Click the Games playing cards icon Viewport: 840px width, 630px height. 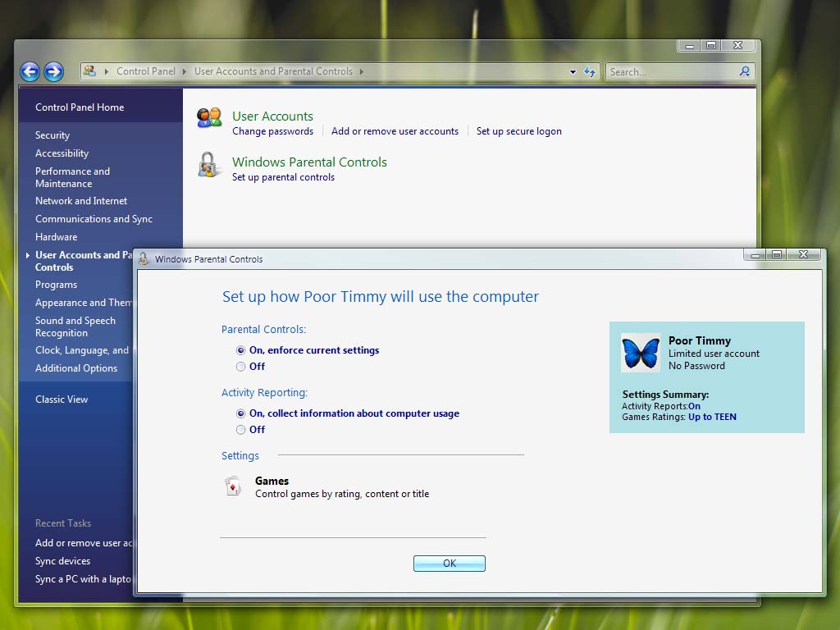point(233,486)
